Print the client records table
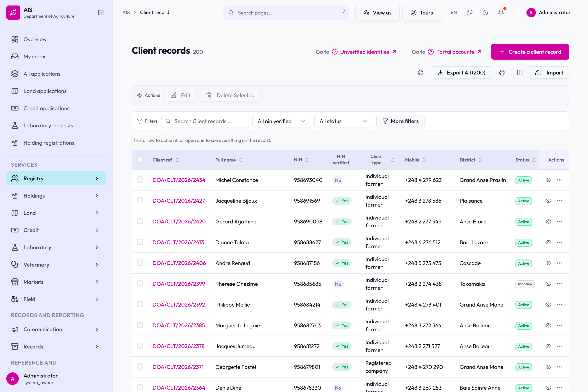 tap(502, 73)
